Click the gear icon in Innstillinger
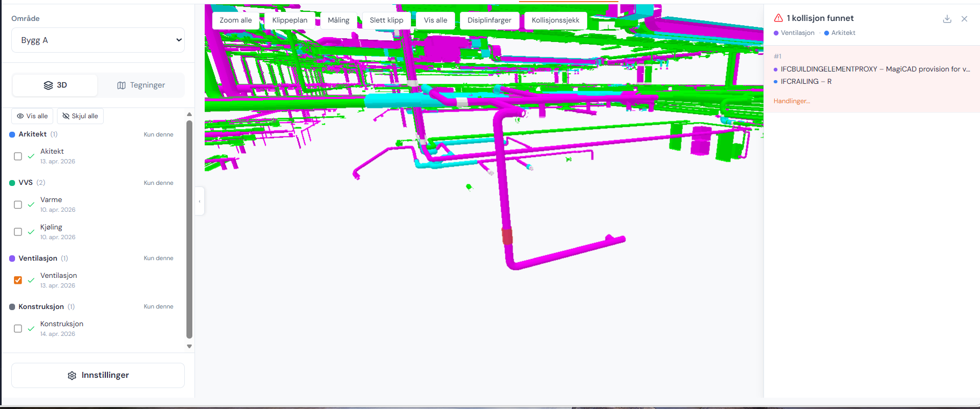This screenshot has height=409, width=980. (x=72, y=376)
